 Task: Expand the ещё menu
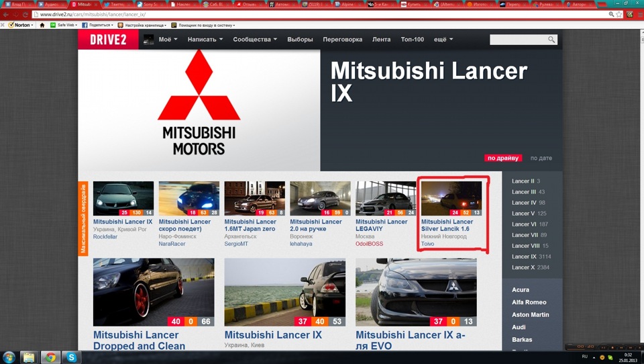point(443,40)
